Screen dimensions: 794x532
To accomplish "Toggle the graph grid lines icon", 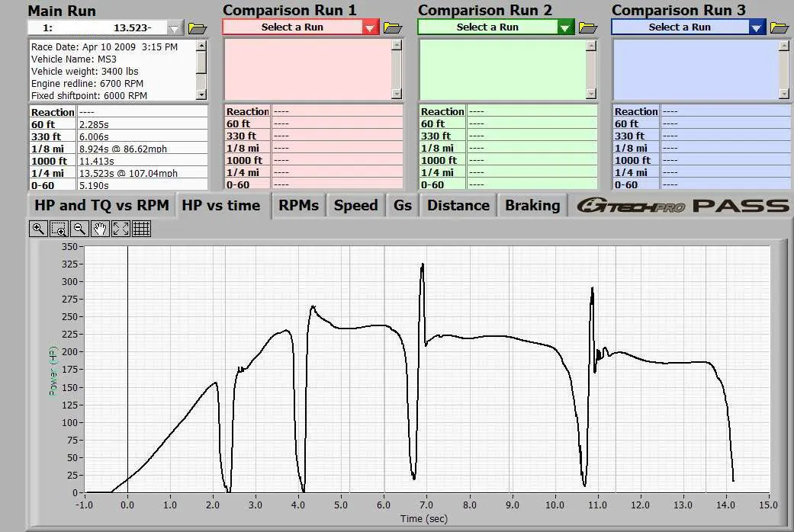I will coord(141,229).
